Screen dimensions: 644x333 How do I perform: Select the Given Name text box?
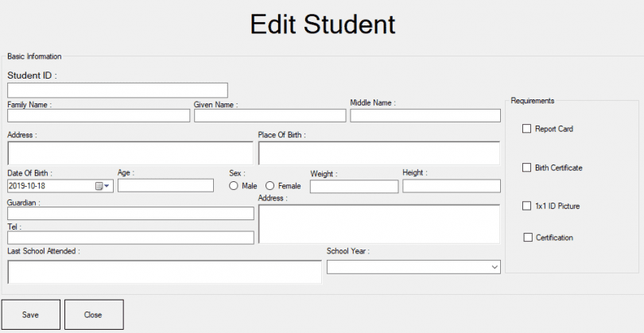270,116
